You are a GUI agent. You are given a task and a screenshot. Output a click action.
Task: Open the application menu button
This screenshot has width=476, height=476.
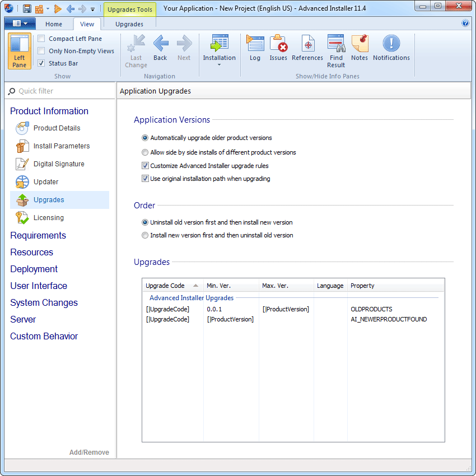coord(20,24)
